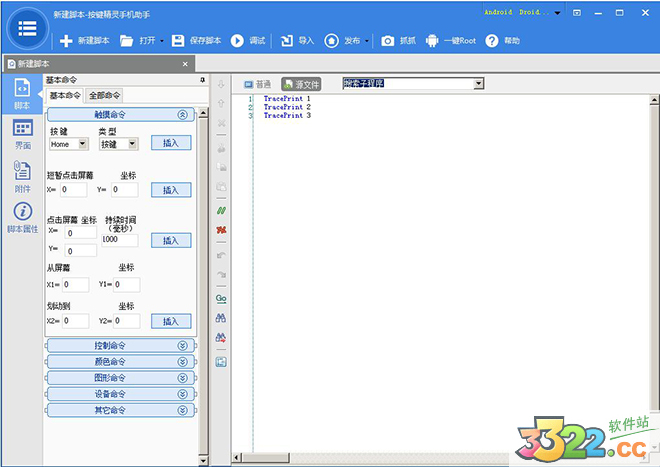The height and width of the screenshot is (467, 660).
Task: Open 帮助 help from toolbar
Action: [504, 41]
